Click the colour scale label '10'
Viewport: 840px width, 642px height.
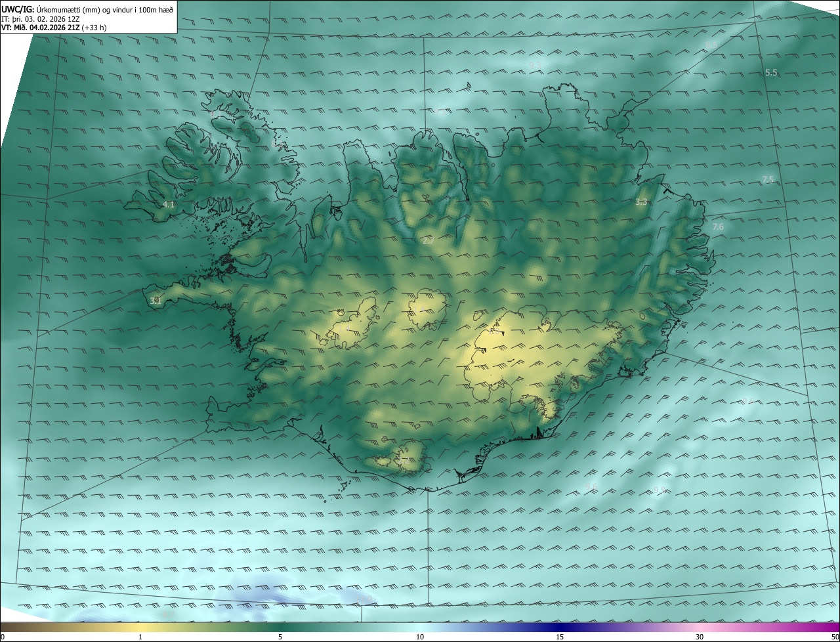pos(420,637)
